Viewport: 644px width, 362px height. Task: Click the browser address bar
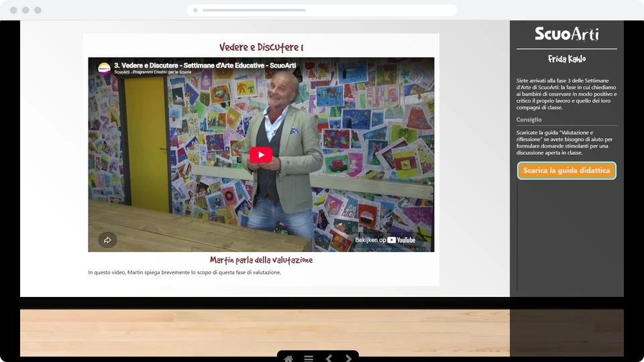[x=322, y=10]
